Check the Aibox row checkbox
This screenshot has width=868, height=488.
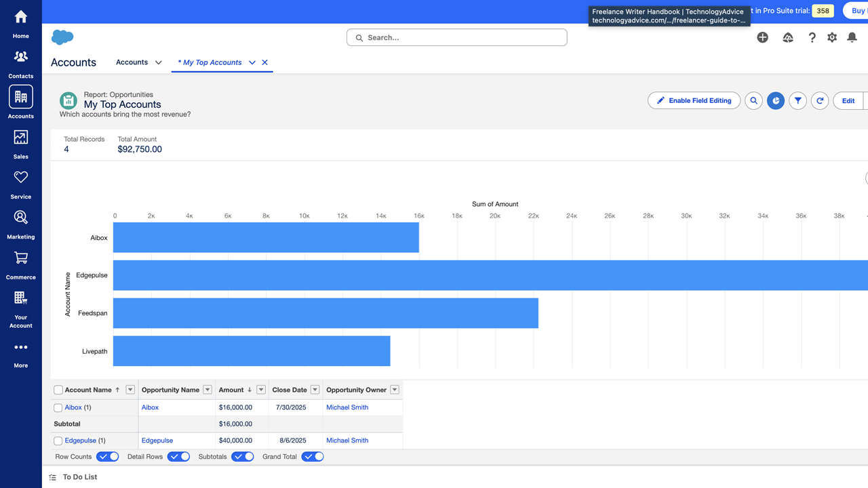(x=58, y=408)
